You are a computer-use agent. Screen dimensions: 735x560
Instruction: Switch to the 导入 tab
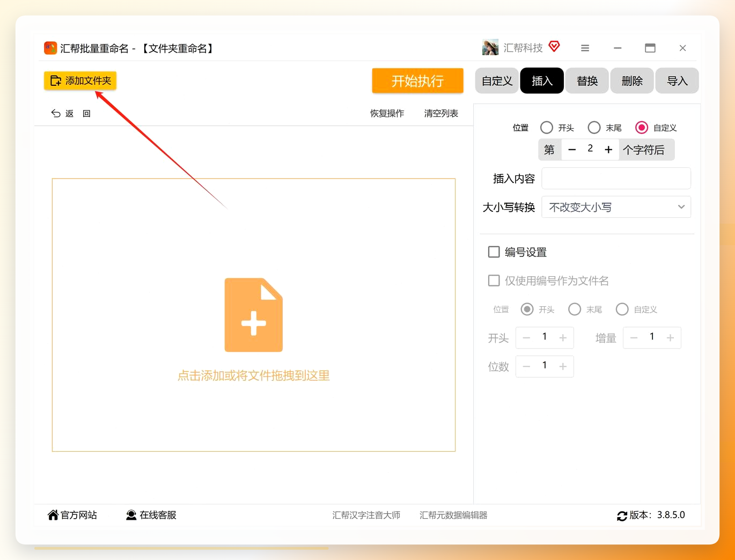(677, 81)
